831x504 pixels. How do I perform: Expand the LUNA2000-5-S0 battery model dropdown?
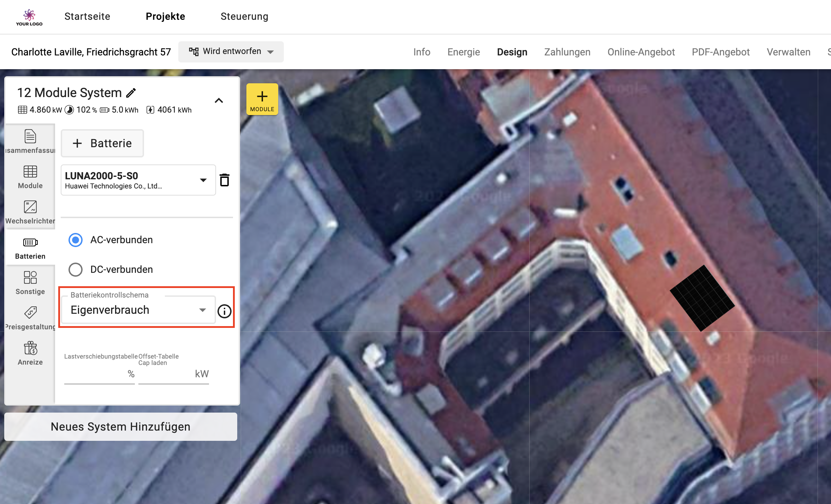[x=138, y=180]
